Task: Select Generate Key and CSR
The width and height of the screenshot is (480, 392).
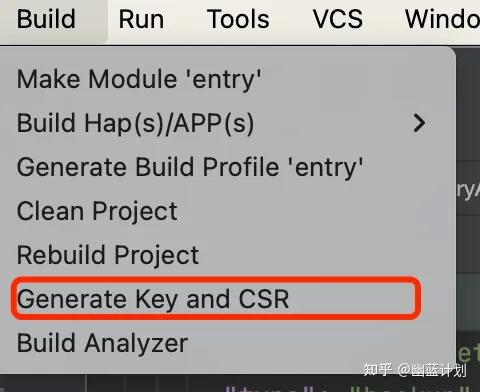Action: point(153,299)
